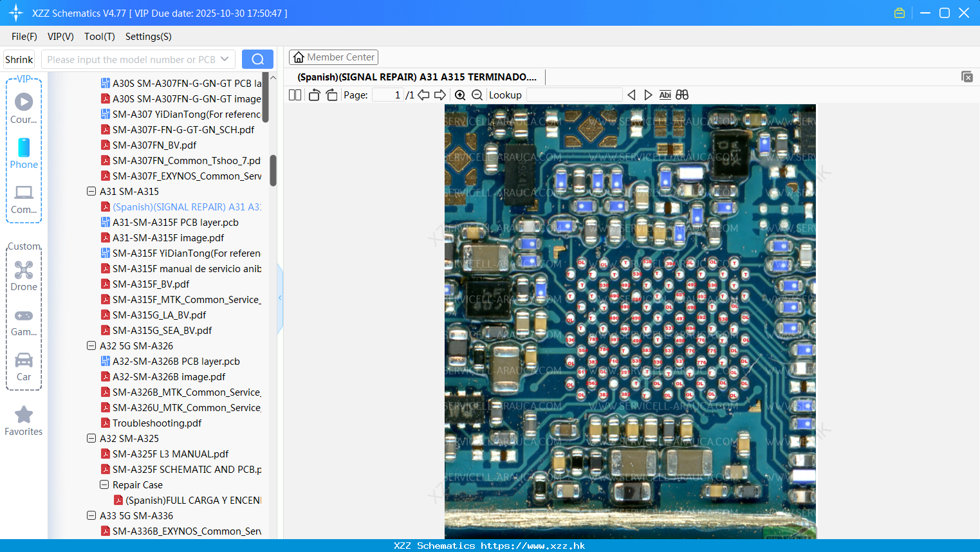Screen dimensions: 980x552
Task: Collapse the Repair Case folder
Action: [x=104, y=484]
